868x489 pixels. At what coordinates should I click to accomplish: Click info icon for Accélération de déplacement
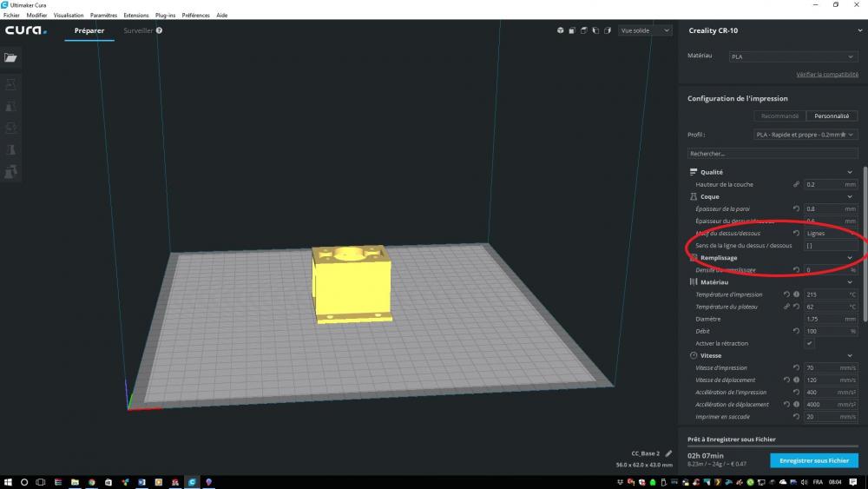pos(796,404)
